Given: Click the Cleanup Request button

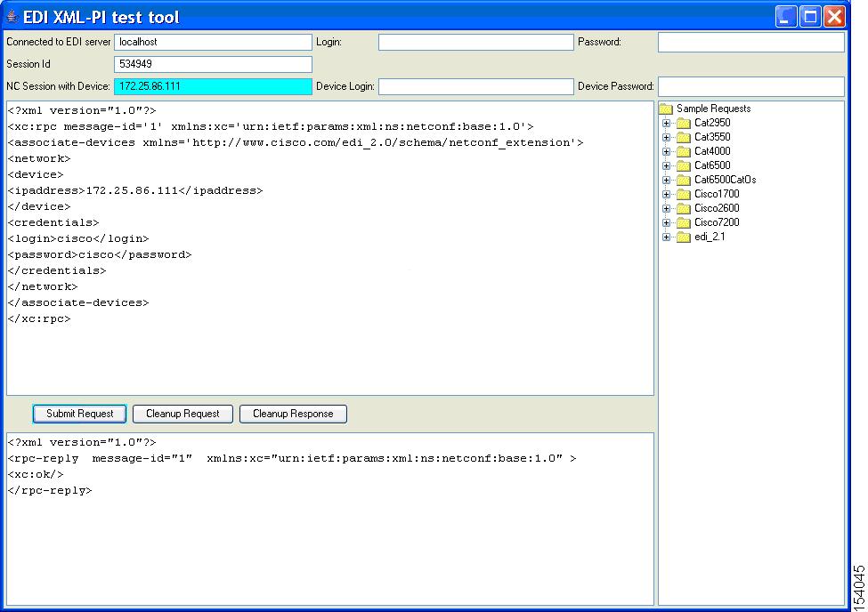Looking at the screenshot, I should click(183, 414).
